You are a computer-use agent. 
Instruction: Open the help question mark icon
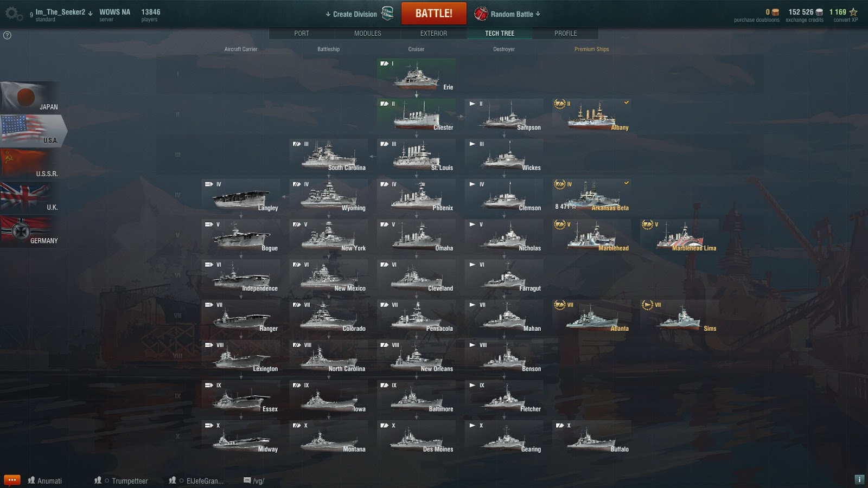7,35
